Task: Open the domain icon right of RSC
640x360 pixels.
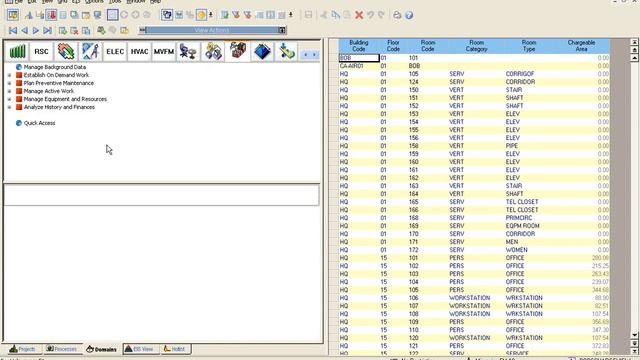Action: click(66, 51)
